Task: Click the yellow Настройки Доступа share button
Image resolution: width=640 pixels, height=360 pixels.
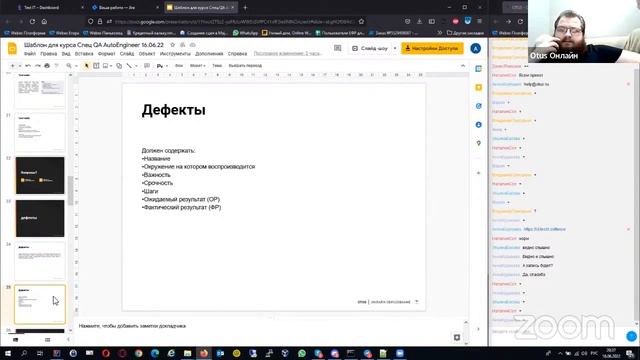Action: [432, 49]
